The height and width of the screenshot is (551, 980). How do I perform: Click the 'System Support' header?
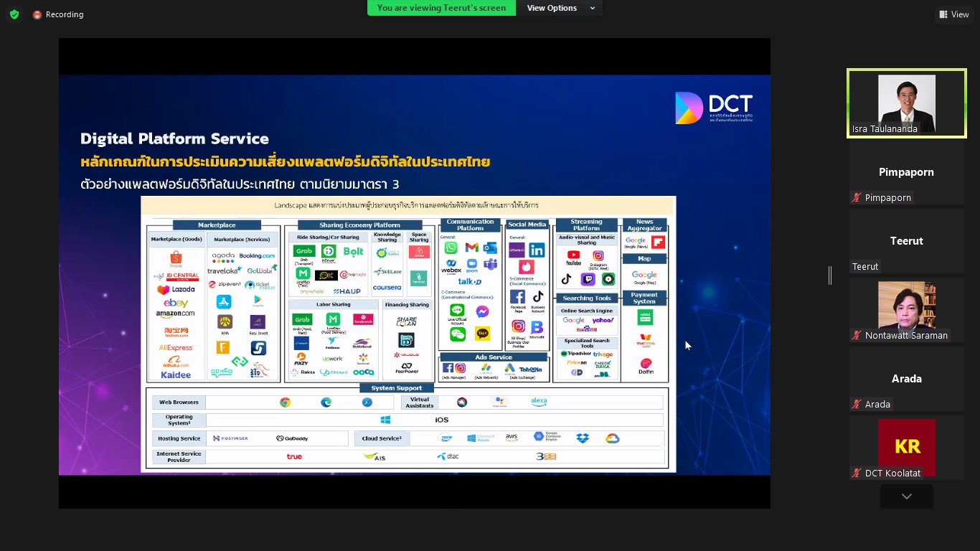tap(397, 388)
